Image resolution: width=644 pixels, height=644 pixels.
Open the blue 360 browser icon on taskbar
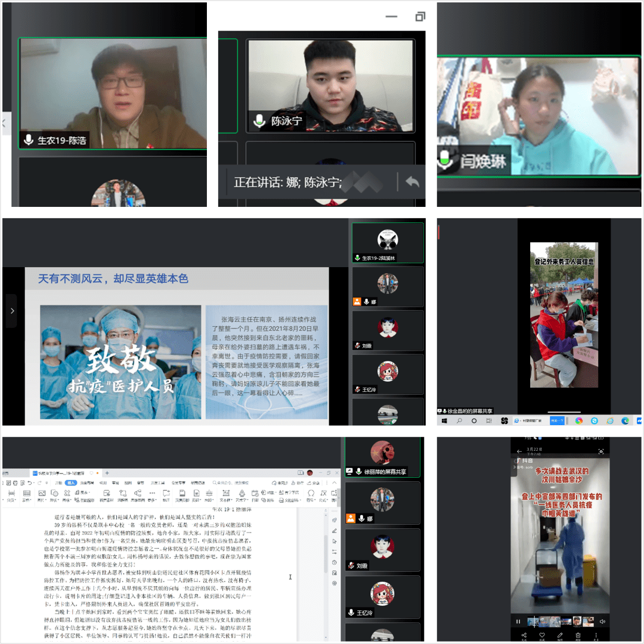tap(595, 420)
